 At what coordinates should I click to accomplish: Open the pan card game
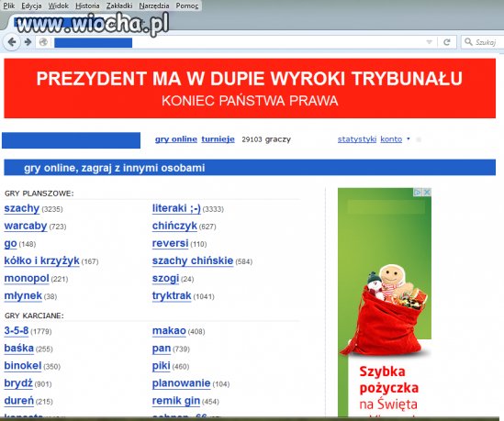point(162,349)
